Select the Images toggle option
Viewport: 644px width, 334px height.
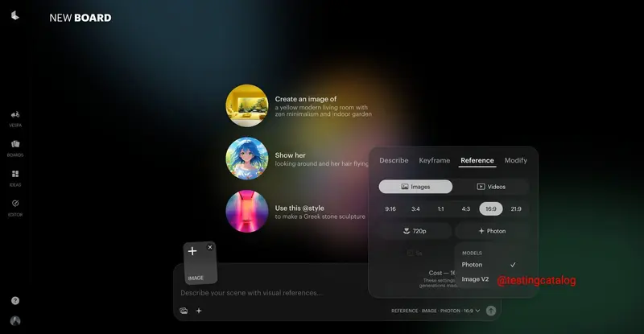415,187
